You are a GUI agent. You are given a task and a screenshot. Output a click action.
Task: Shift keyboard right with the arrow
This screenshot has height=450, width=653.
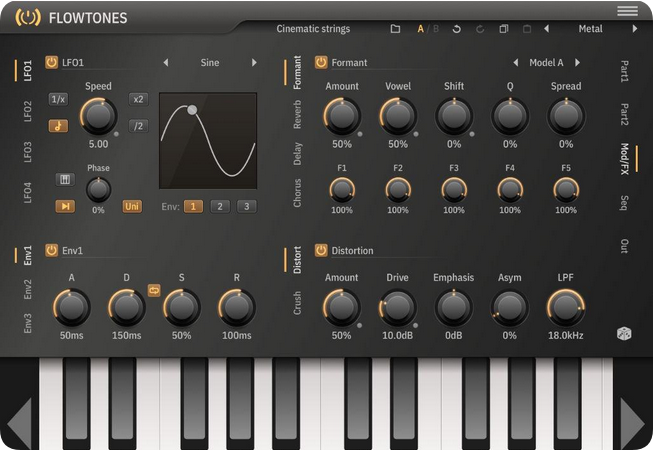(x=632, y=423)
